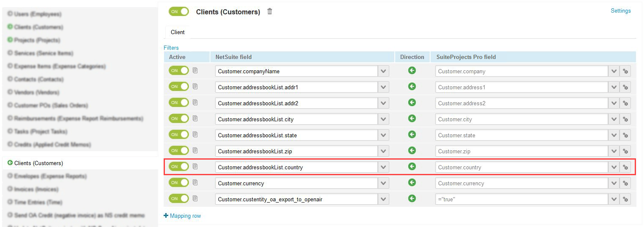Open the Customer.state SuiteProjects Pro dropdown
The width and height of the screenshot is (644, 227).
coord(614,135)
